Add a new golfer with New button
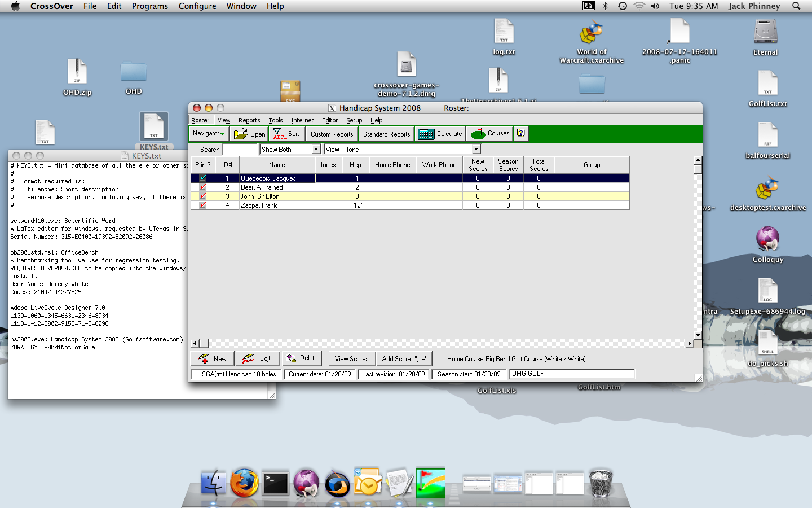812x508 pixels. click(211, 358)
